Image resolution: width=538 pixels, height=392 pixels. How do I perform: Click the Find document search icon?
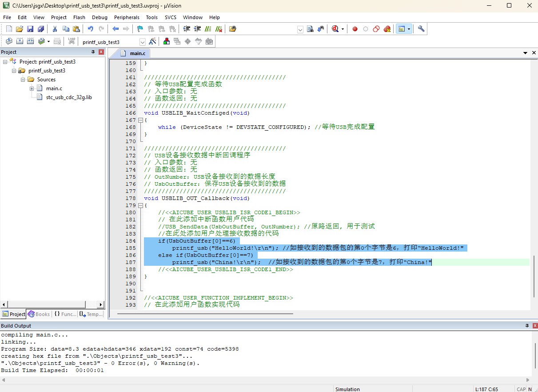(x=311, y=29)
